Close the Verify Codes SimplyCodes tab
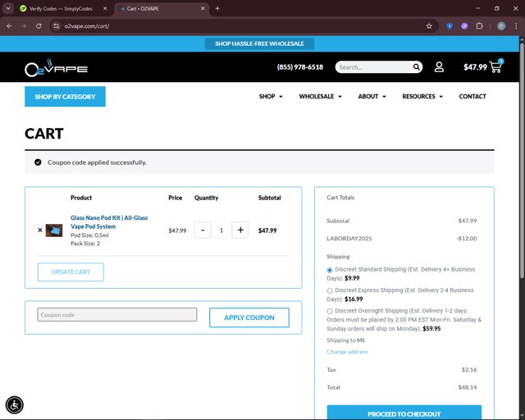The height and width of the screenshot is (420, 525). 105,9
